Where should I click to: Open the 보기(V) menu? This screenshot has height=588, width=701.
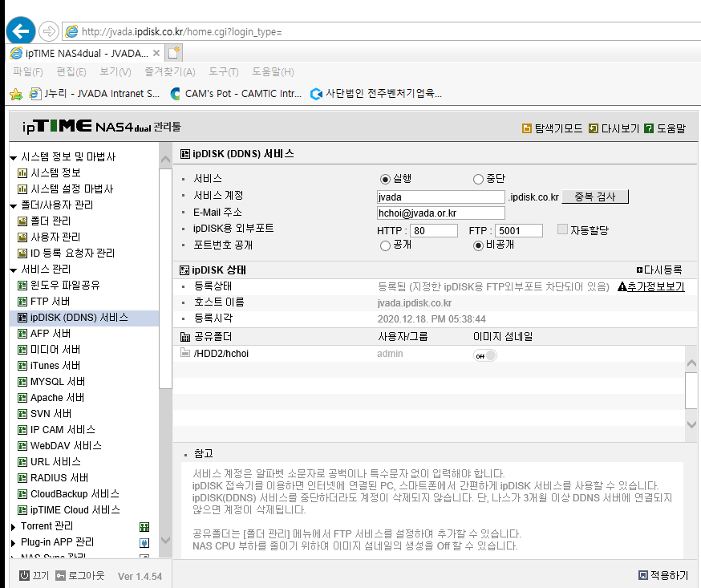115,71
